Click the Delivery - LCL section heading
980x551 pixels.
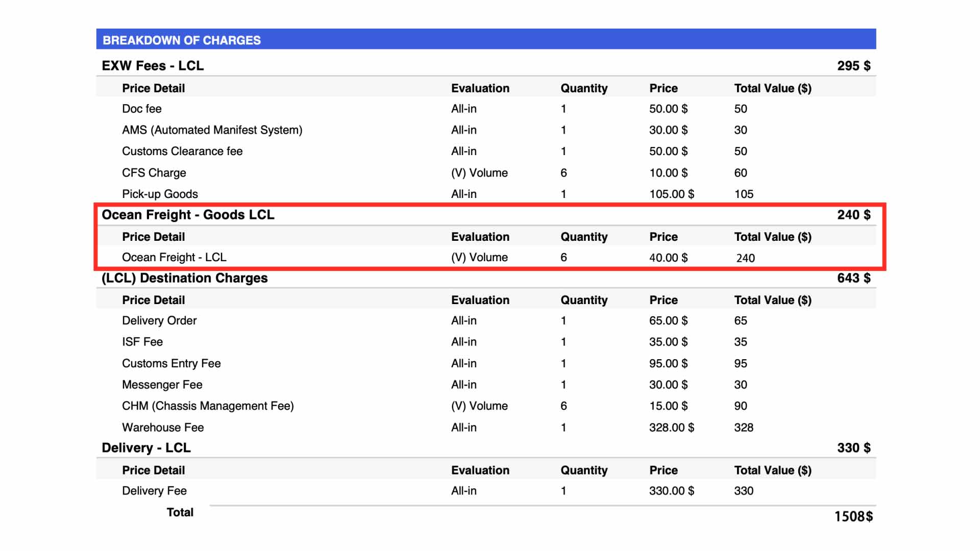[x=146, y=448]
